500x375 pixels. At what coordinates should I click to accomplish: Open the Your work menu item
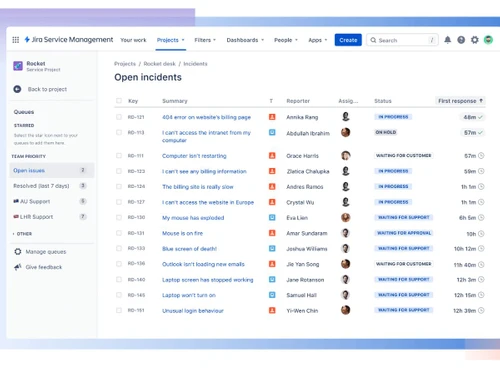click(x=133, y=40)
